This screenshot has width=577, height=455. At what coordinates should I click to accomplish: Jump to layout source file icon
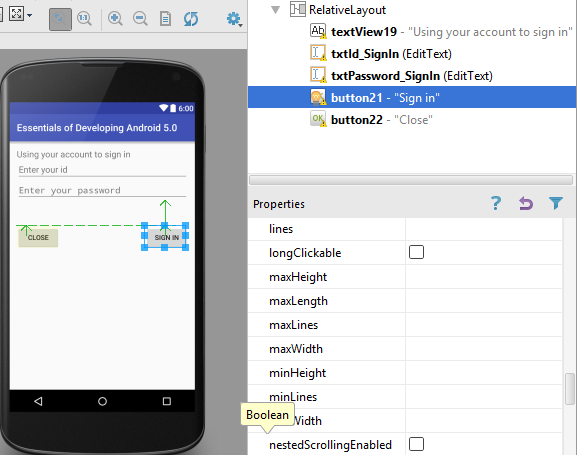tap(165, 18)
